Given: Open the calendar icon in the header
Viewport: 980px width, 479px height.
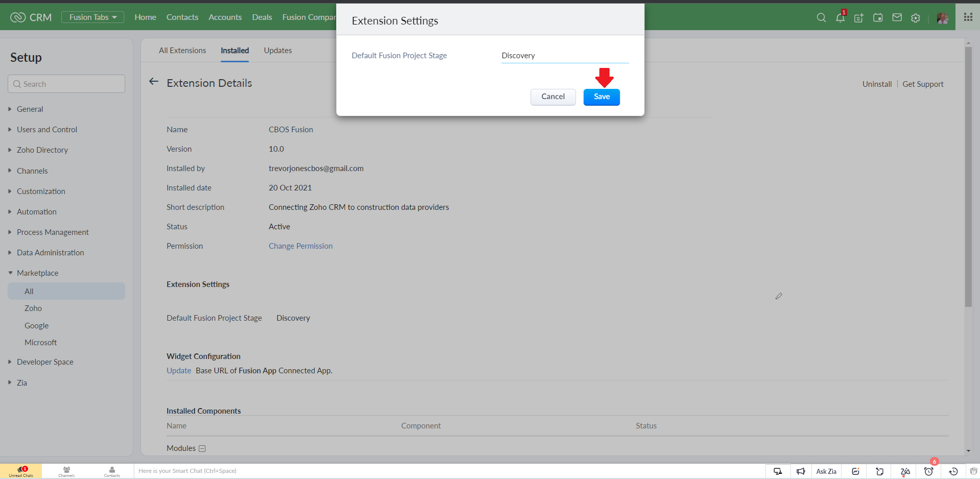Looking at the screenshot, I should [878, 17].
